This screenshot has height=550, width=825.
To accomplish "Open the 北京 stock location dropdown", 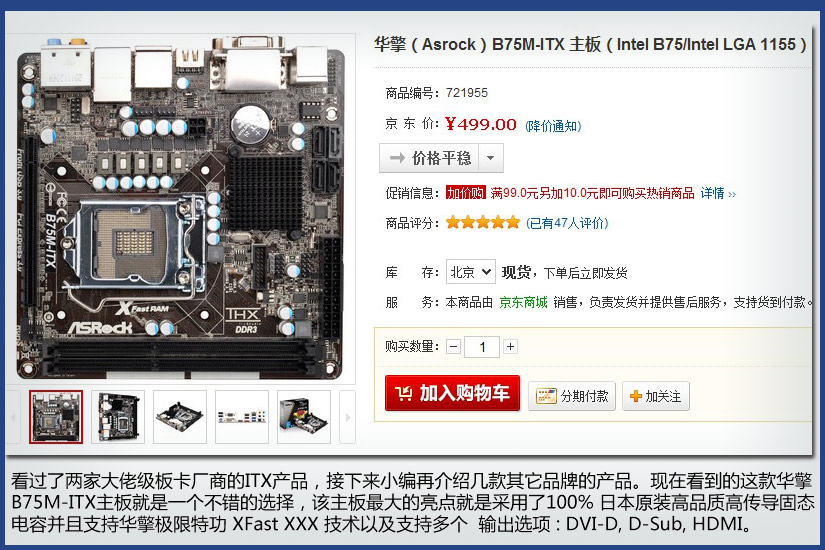I will click(x=470, y=272).
